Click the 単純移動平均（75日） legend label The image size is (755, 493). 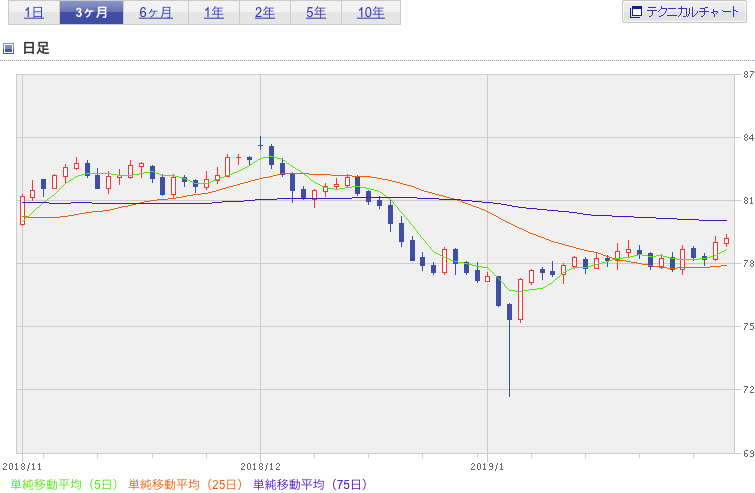[x=310, y=484]
